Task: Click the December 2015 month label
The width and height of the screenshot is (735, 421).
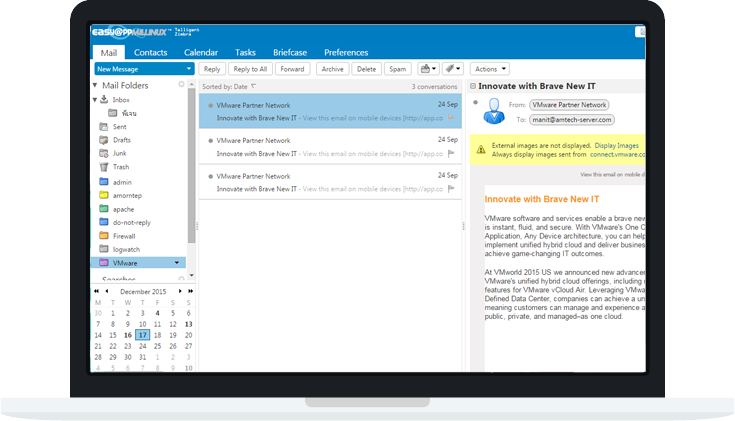Action: (x=143, y=292)
